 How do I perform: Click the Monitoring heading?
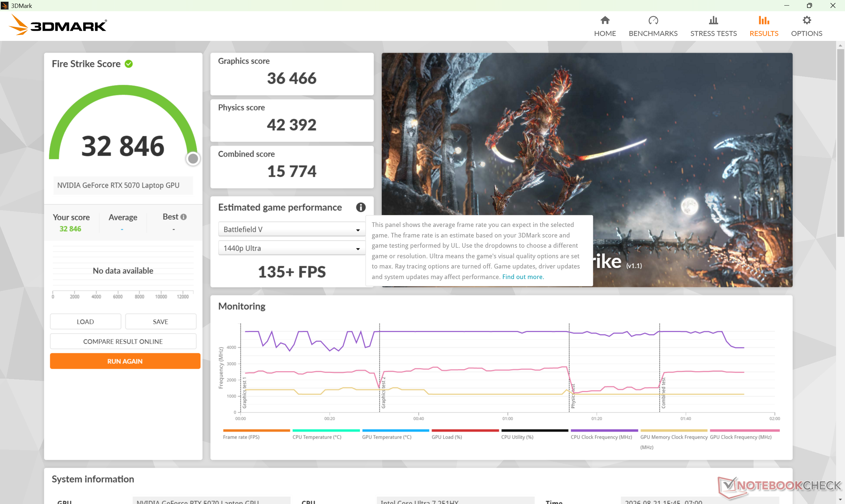coord(242,306)
